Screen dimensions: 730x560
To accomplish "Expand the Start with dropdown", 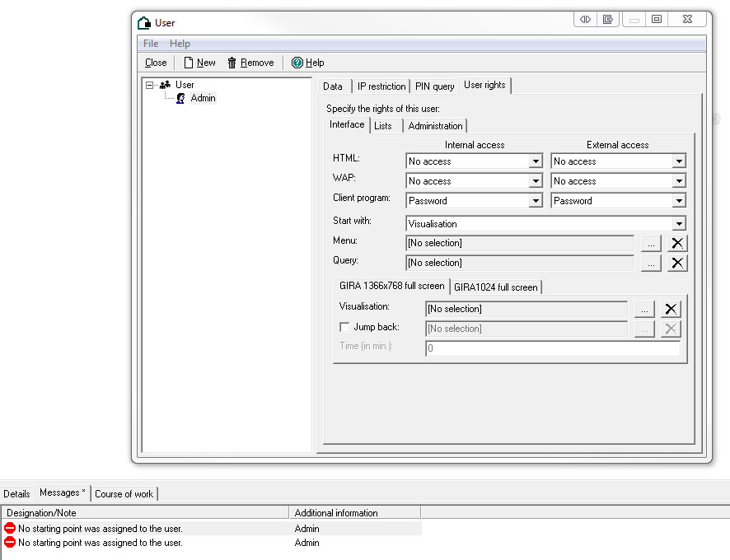I will [679, 224].
